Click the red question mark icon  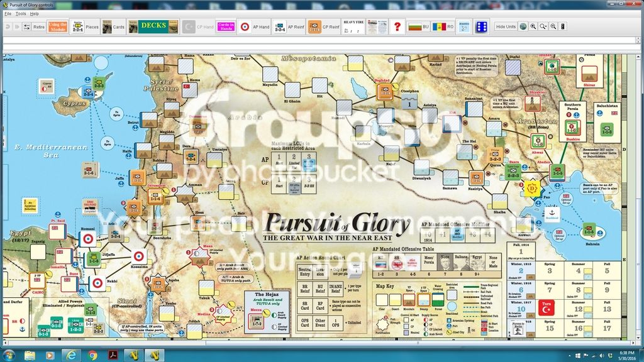click(397, 26)
